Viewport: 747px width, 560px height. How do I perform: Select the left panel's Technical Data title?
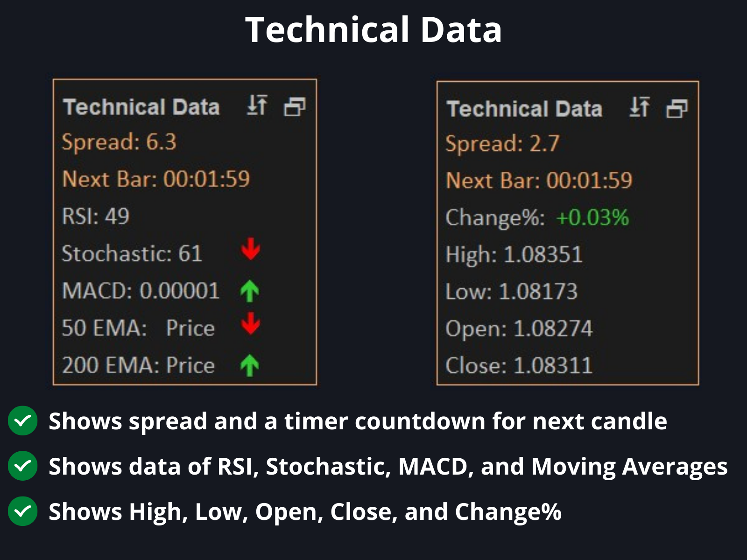[141, 107]
